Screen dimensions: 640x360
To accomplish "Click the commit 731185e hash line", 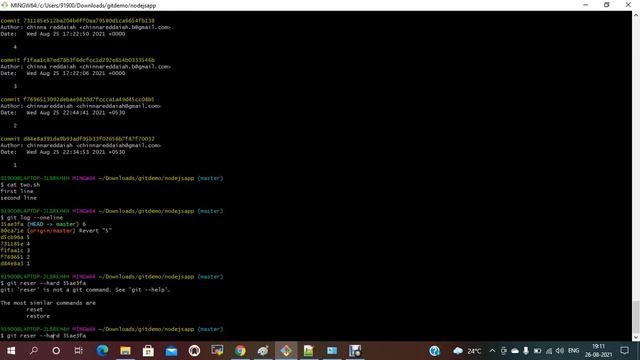I will tap(78, 20).
